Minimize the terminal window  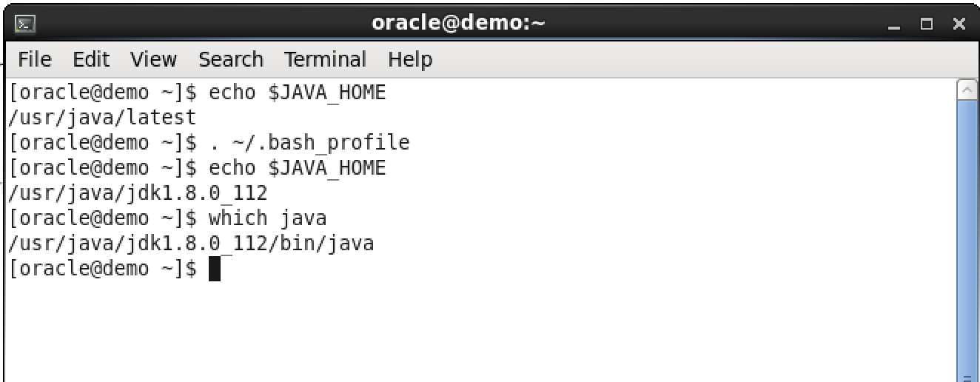pyautogui.click(x=894, y=24)
